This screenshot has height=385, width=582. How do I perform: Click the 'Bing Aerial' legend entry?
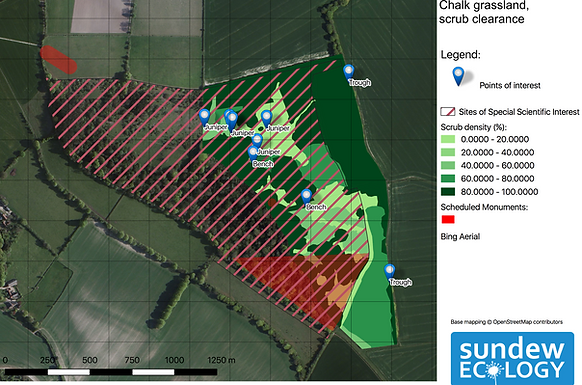pyautogui.click(x=460, y=236)
